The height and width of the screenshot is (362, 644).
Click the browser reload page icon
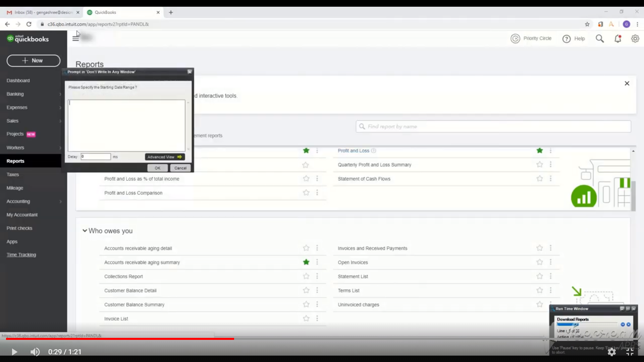point(29,24)
